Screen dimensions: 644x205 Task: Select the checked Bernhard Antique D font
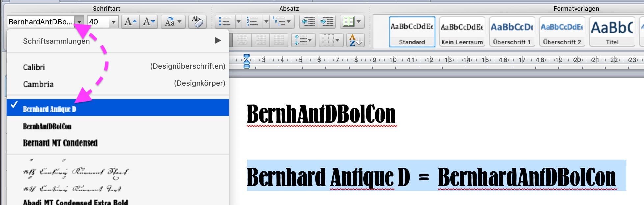pyautogui.click(x=118, y=107)
